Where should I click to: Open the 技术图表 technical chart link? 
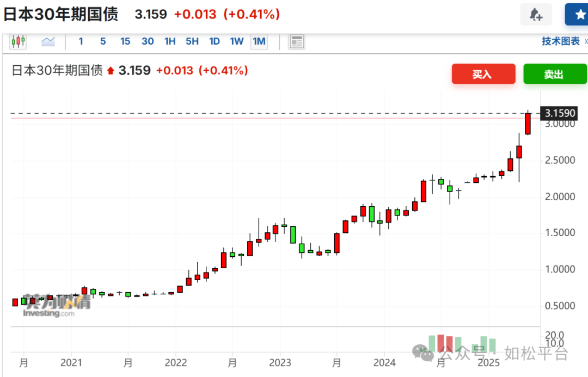coord(561,41)
